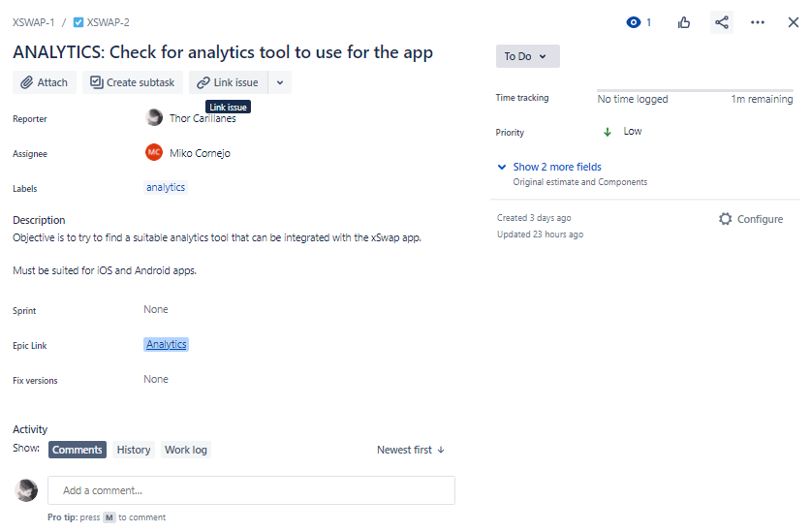Click the Link issue button

228,82
